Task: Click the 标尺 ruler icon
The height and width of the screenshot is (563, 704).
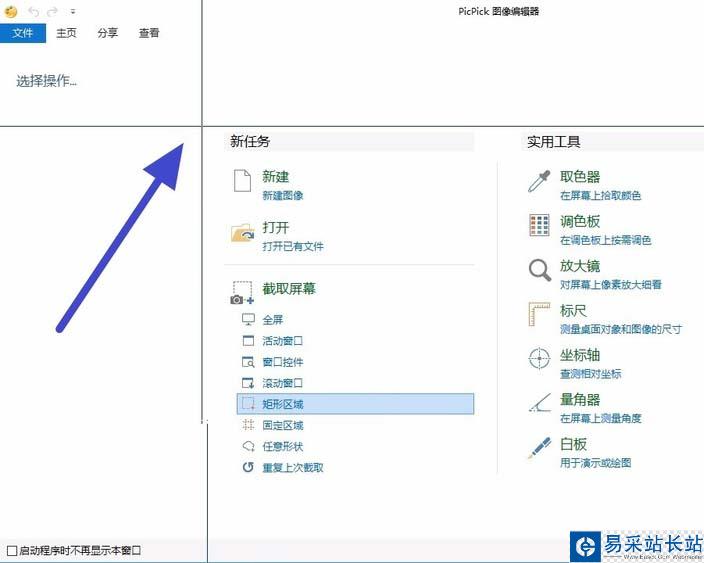Action: pos(539,314)
